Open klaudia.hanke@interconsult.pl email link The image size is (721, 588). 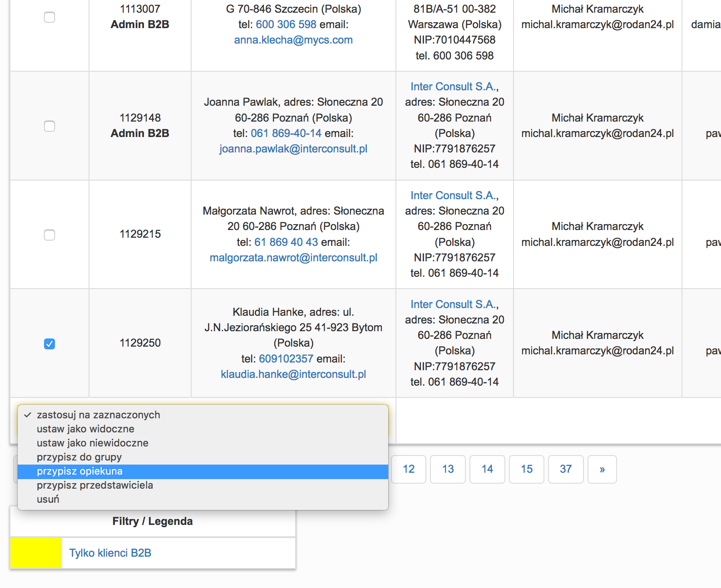293,374
